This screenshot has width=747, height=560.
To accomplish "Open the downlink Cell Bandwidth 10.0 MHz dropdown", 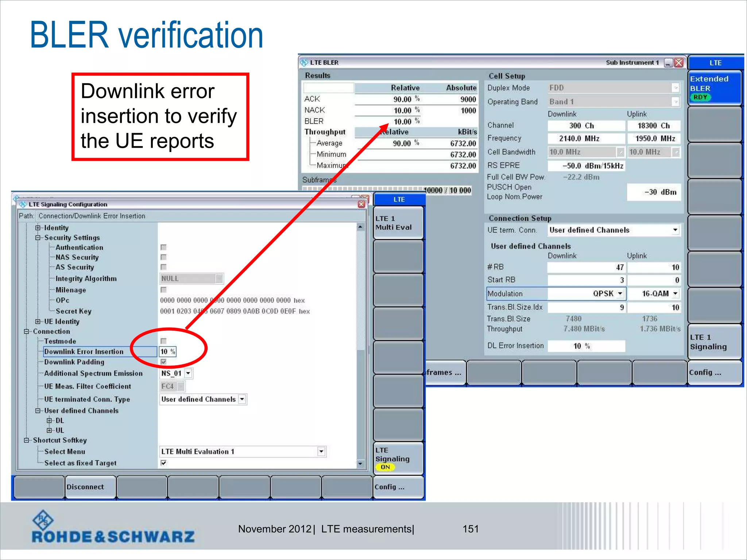I will [x=620, y=152].
